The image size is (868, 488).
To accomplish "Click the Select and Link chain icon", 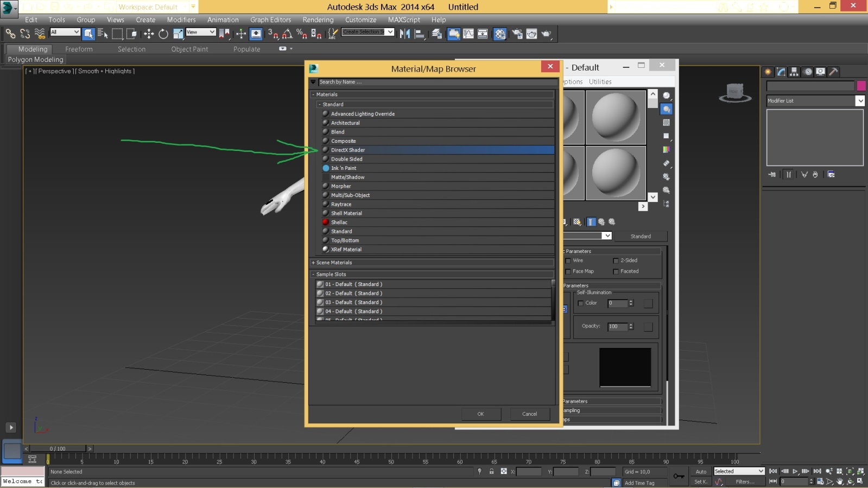I will coord(10,34).
